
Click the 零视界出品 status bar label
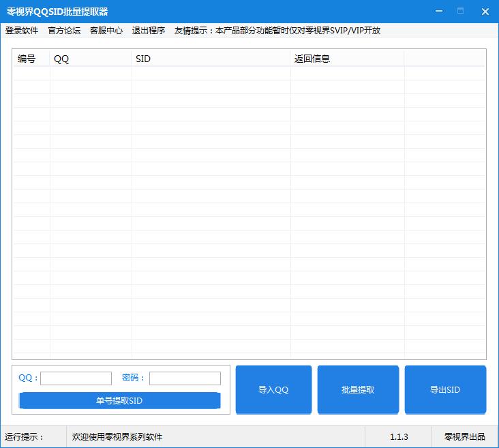click(464, 437)
